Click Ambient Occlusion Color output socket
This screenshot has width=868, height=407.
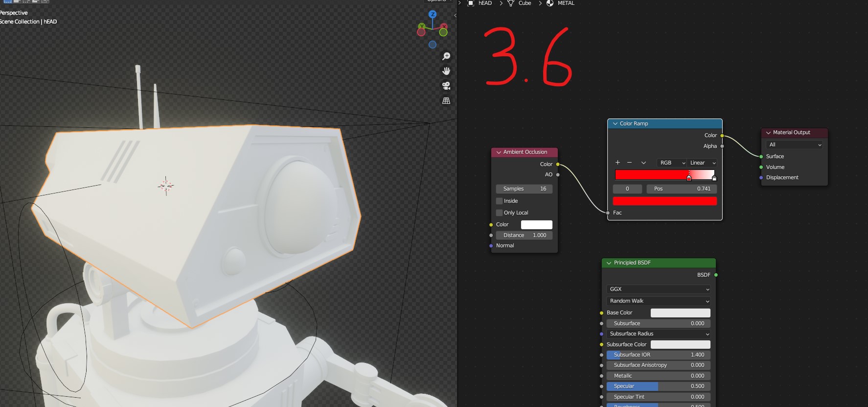558,164
